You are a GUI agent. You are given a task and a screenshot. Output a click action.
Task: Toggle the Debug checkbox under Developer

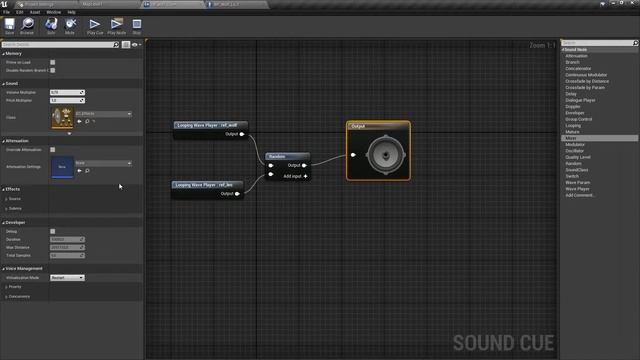point(53,231)
